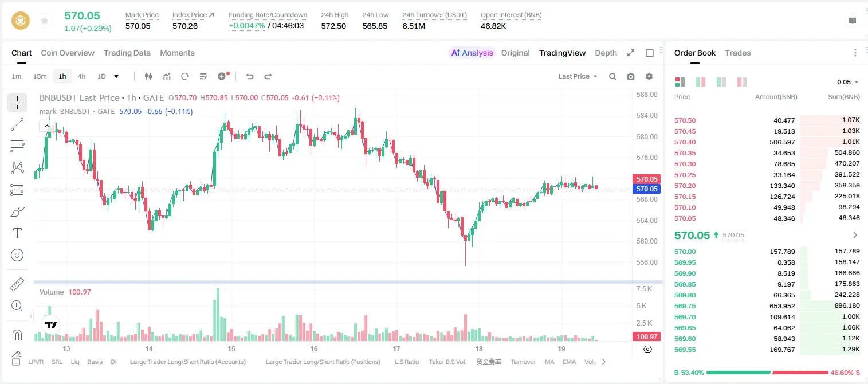Take a chart snapshot with camera icon
This screenshot has height=384, width=868.
(x=631, y=76)
